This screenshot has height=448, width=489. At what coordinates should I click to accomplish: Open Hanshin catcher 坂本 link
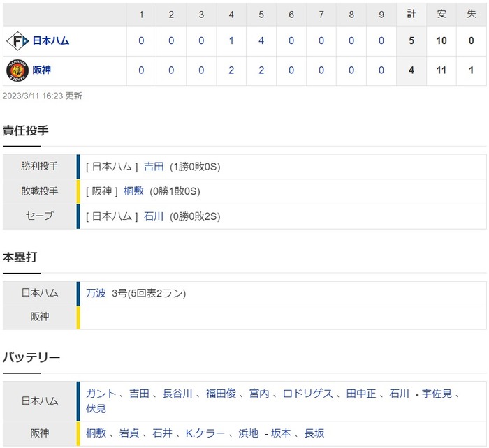coord(281,433)
